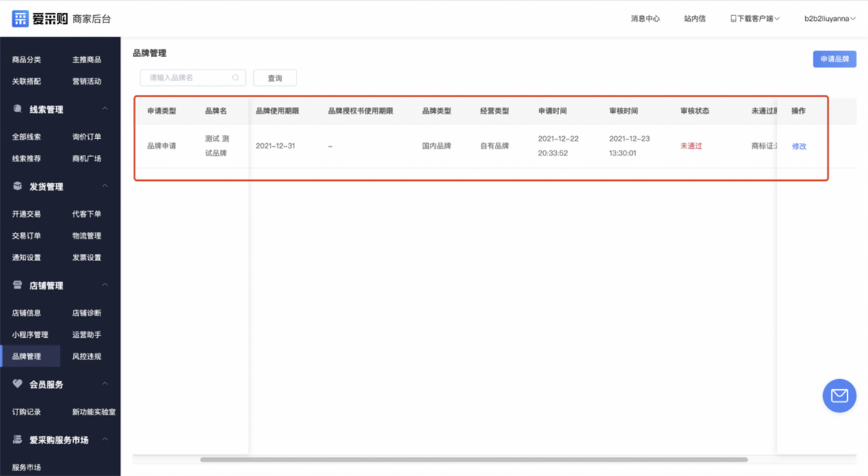The image size is (868, 476).
Task: Open 新功能实验室 menu item
Action: coord(94,412)
